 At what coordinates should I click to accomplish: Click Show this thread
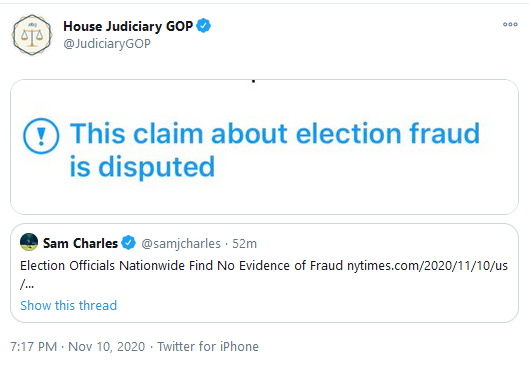(68, 306)
